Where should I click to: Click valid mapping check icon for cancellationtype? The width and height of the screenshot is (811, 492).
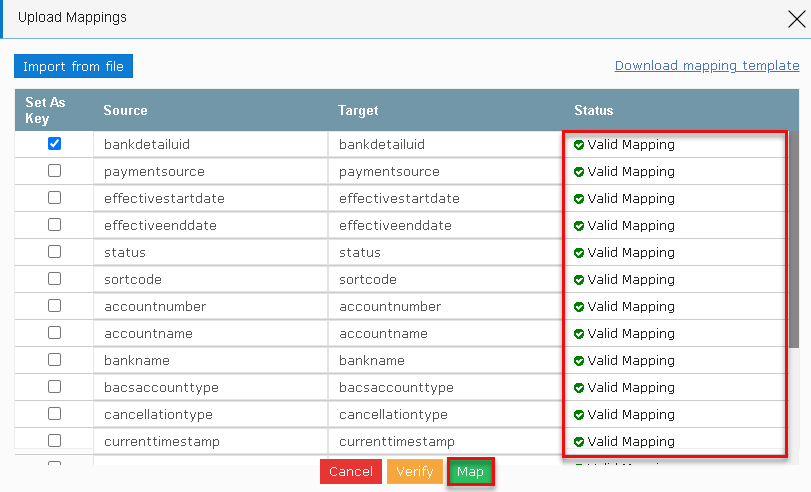click(579, 415)
